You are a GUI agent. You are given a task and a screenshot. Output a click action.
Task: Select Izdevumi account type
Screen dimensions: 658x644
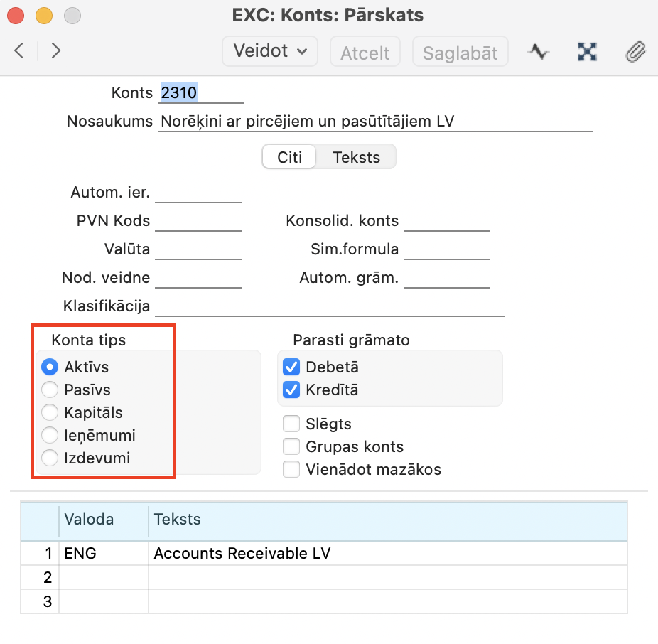click(x=50, y=458)
